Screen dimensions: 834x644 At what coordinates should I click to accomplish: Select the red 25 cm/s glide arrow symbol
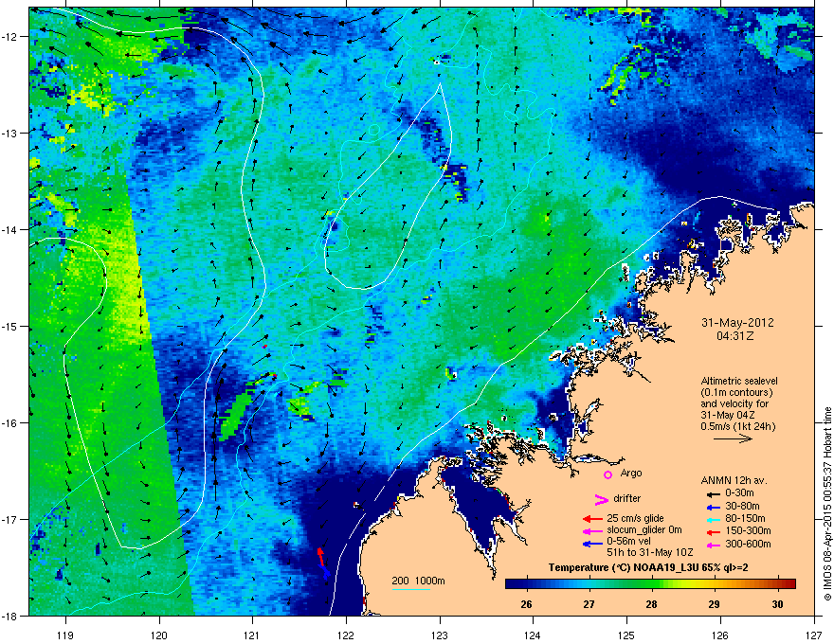tap(592, 519)
